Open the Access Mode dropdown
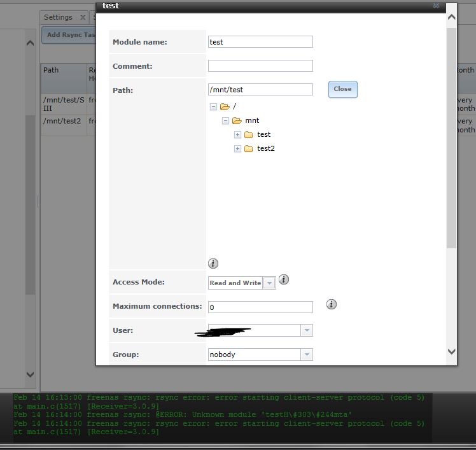The image size is (476, 450). [269, 283]
